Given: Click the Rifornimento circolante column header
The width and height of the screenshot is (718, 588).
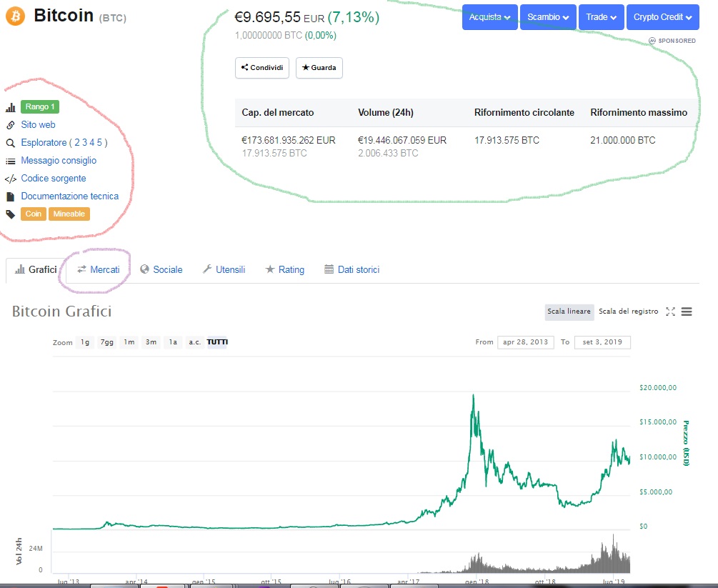Looking at the screenshot, I should pyautogui.click(x=524, y=113).
